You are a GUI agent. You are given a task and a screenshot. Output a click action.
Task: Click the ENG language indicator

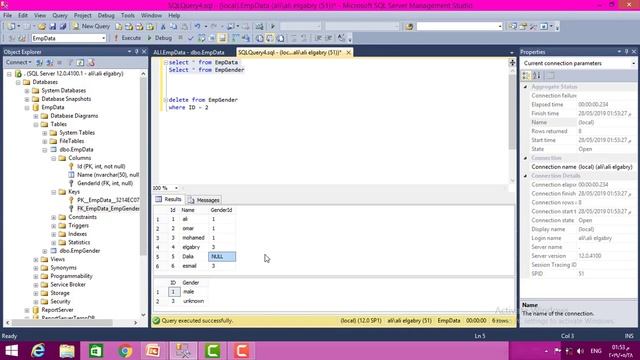(x=596, y=351)
